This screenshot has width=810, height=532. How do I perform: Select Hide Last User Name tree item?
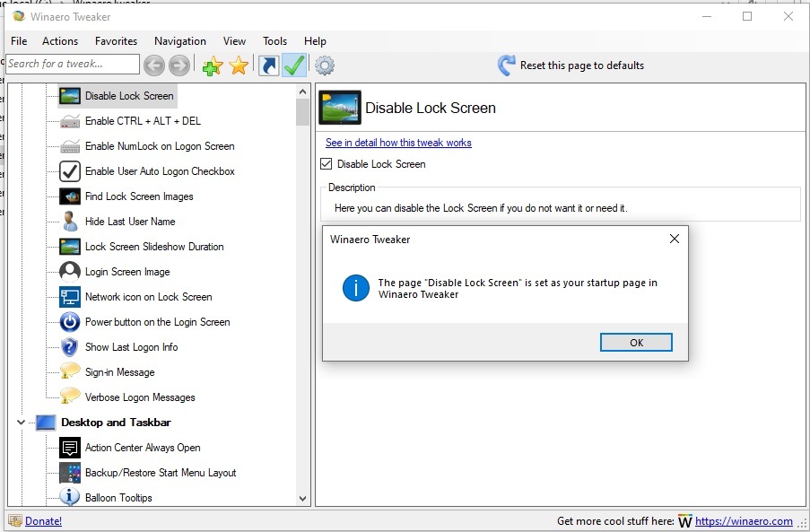pyautogui.click(x=130, y=222)
